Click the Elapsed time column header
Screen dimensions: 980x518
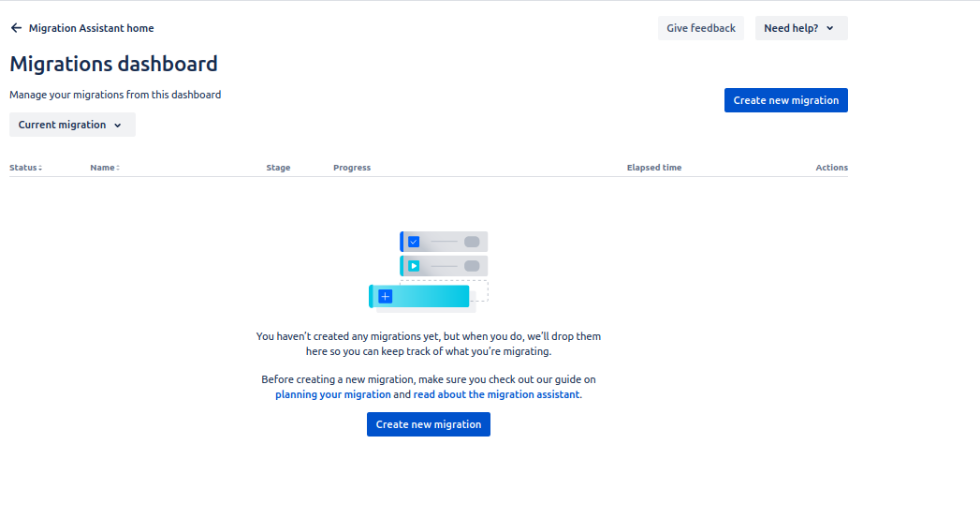coord(653,168)
